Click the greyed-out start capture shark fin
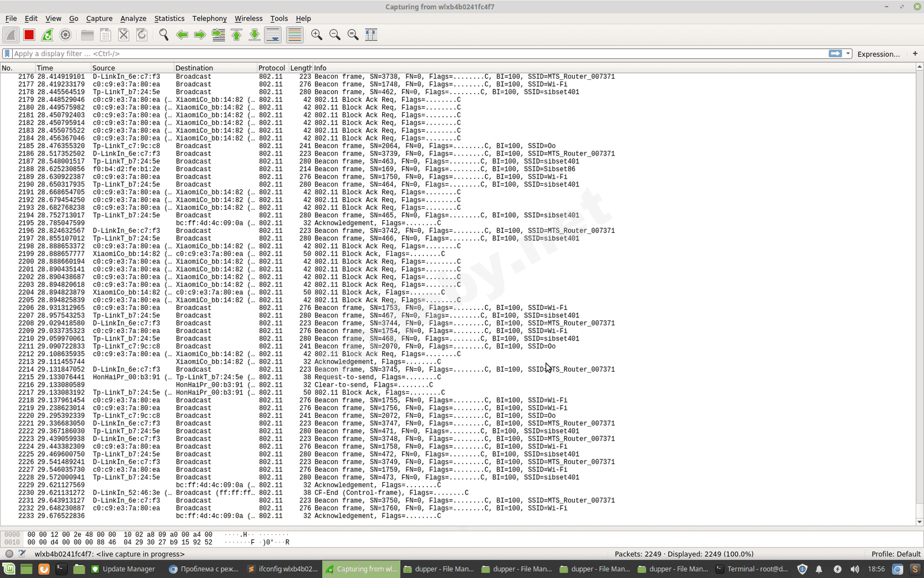 [11, 35]
